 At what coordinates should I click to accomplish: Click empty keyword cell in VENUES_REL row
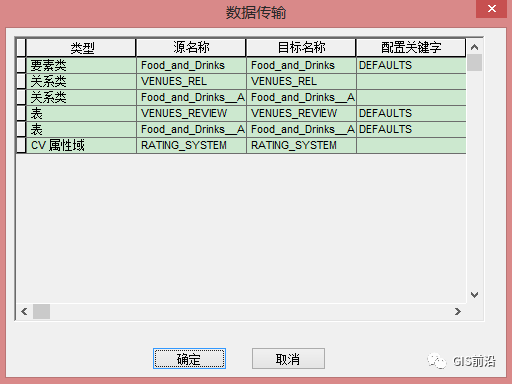(x=411, y=81)
